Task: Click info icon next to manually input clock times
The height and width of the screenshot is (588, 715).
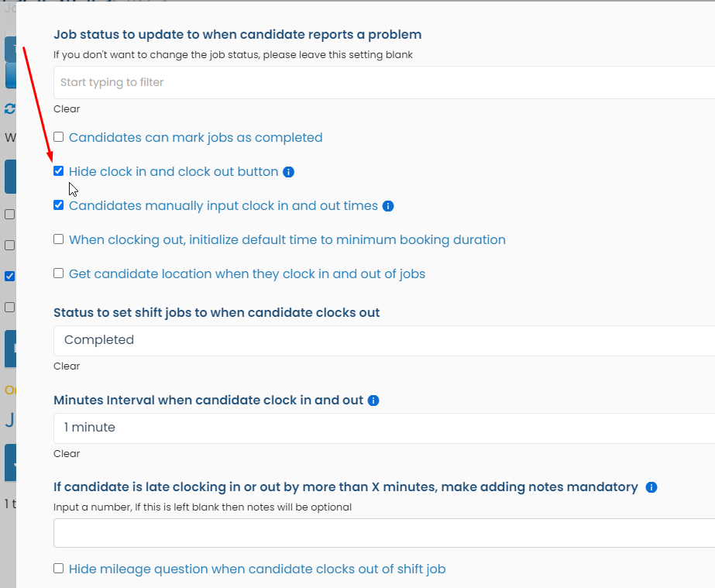Action: (388, 206)
